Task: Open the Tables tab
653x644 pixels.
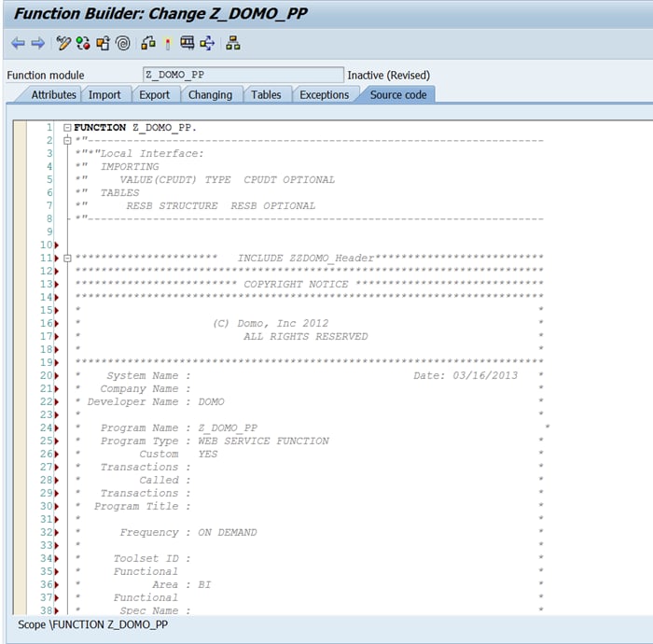Action: 266,95
